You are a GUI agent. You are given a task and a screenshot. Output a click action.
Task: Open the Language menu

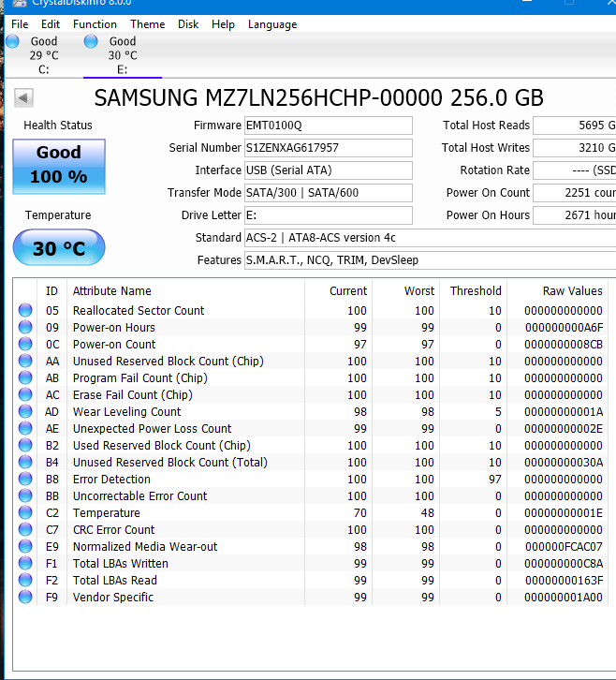272,24
